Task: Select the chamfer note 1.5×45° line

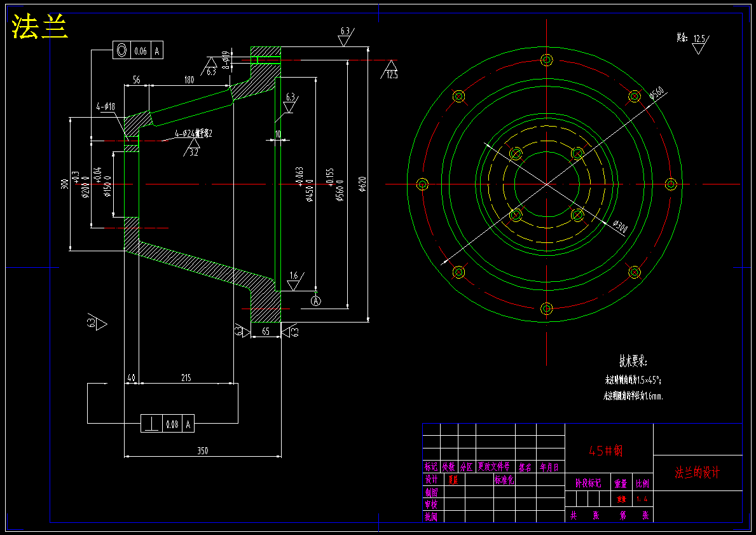Action: point(633,380)
